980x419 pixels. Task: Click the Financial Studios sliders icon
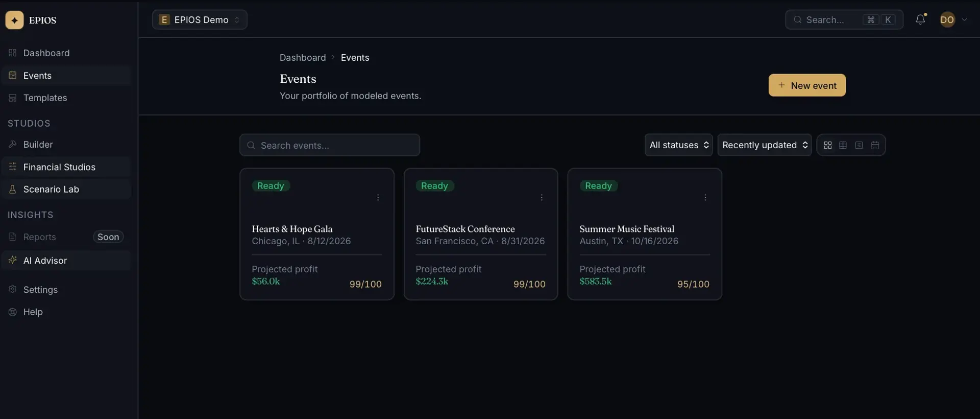click(x=13, y=167)
